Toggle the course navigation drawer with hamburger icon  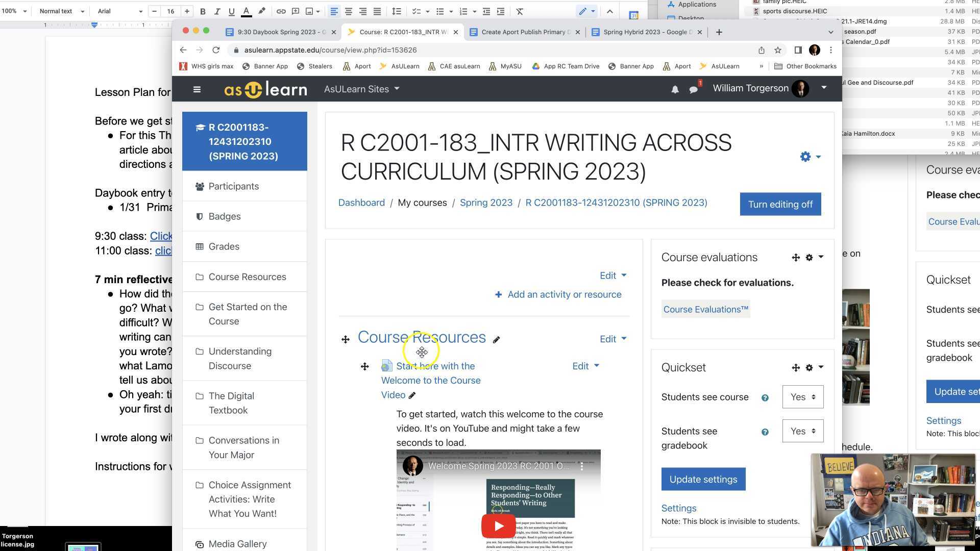pos(197,89)
